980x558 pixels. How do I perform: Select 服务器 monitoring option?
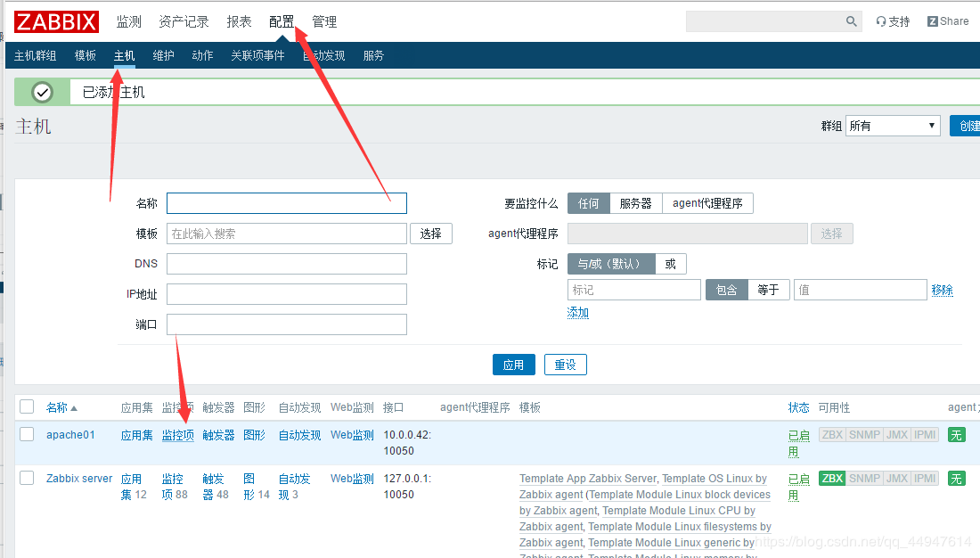click(x=635, y=203)
